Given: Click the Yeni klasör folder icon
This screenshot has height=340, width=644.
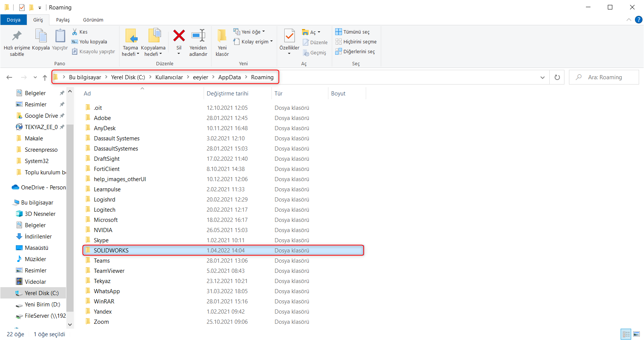Looking at the screenshot, I should point(222,36).
